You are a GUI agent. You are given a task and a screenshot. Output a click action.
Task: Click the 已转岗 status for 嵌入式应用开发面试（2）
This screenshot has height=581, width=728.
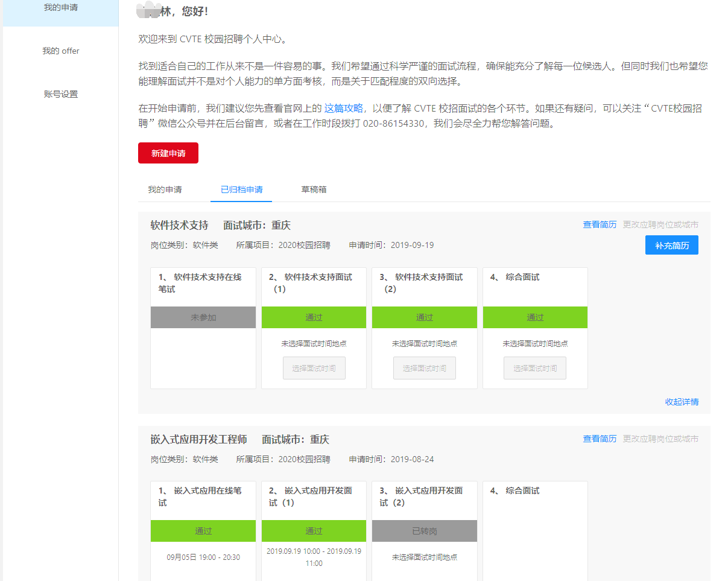click(x=424, y=531)
